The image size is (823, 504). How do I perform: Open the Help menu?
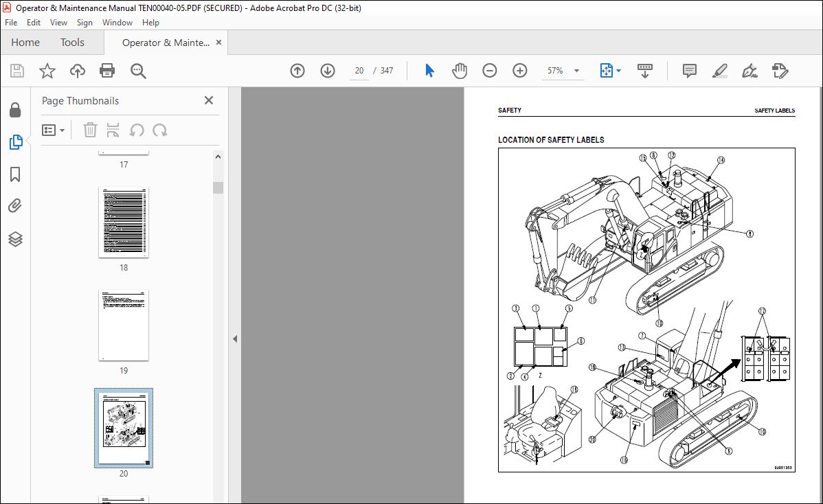(150, 23)
